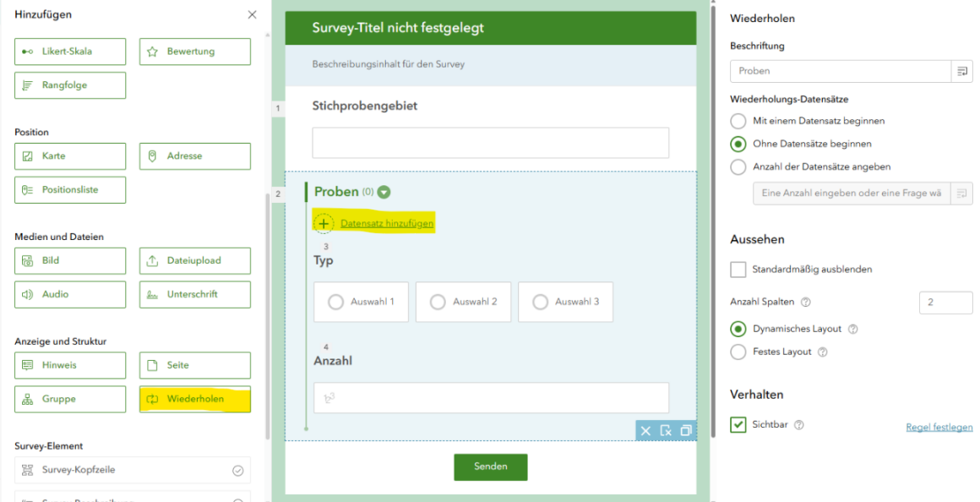Viewport: 980px width, 502px height.
Task: Select radio option Auswahl 1
Action: (362, 302)
